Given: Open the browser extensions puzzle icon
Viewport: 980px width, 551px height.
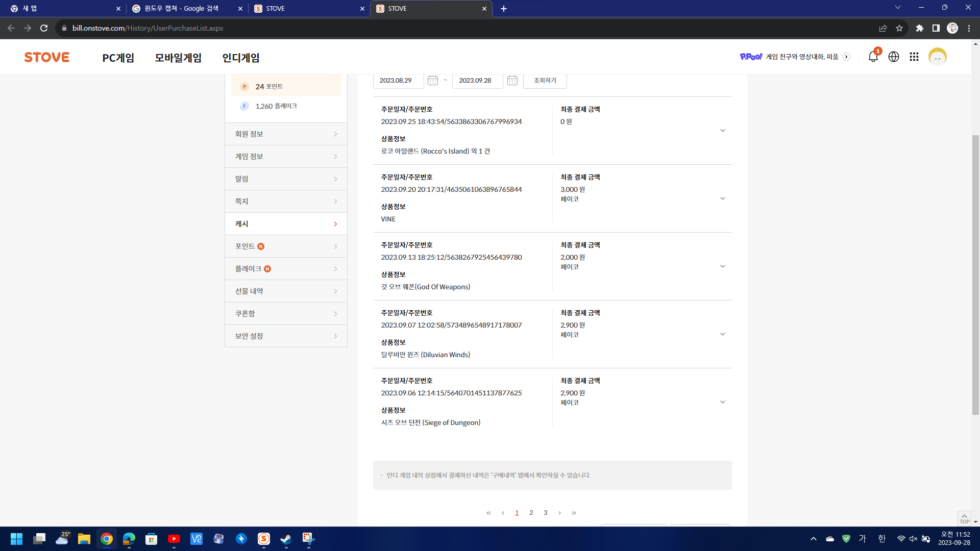Looking at the screenshot, I should click(x=920, y=28).
